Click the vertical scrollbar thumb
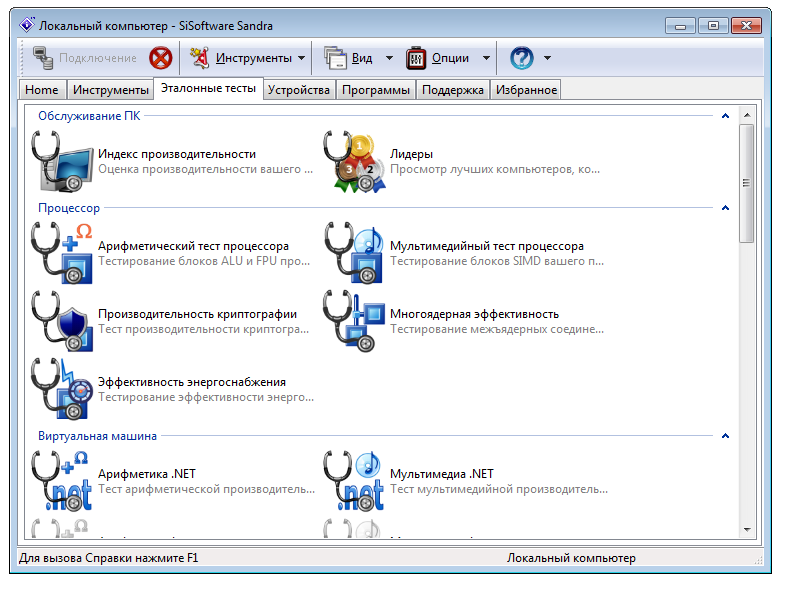 [x=747, y=183]
